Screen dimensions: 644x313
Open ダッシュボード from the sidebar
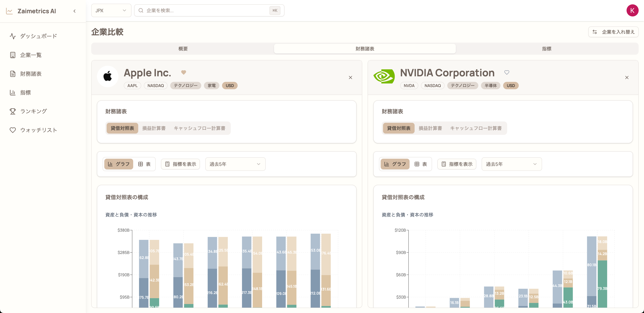tap(38, 36)
